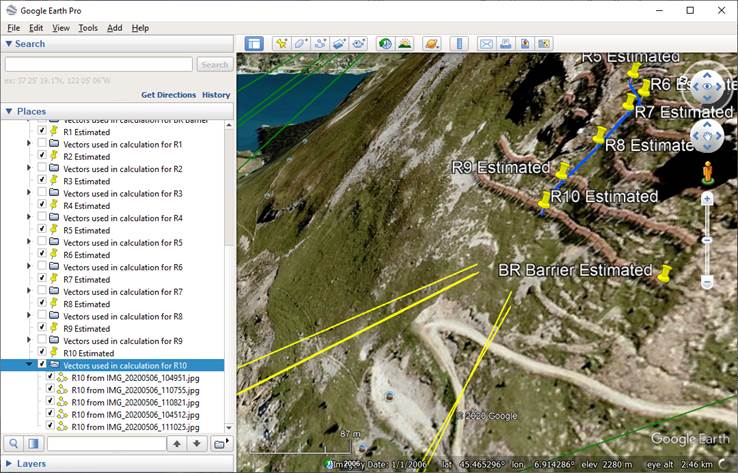This screenshot has height=473, width=738.
Task: Open the File menu
Action: pyautogui.click(x=14, y=28)
